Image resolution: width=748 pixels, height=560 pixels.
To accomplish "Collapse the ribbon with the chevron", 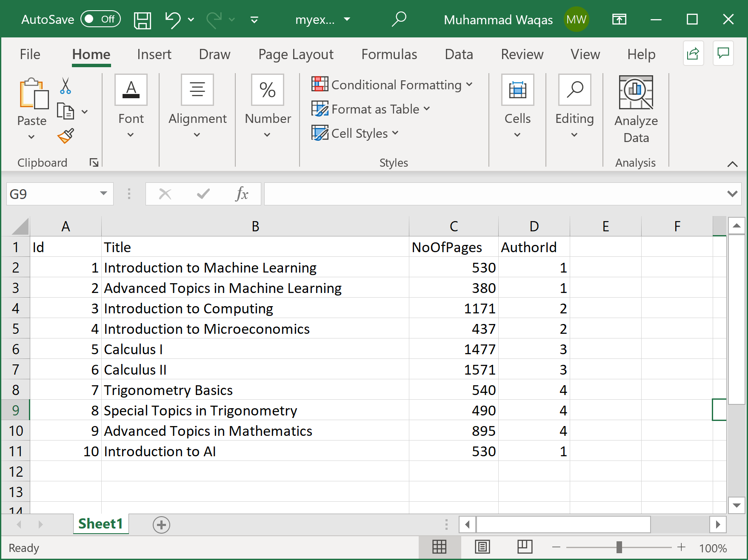I will pyautogui.click(x=732, y=164).
